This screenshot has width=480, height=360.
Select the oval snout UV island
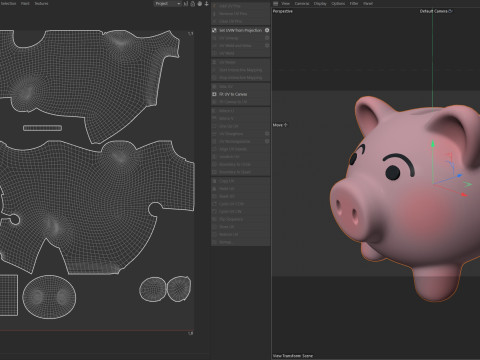tap(49, 297)
